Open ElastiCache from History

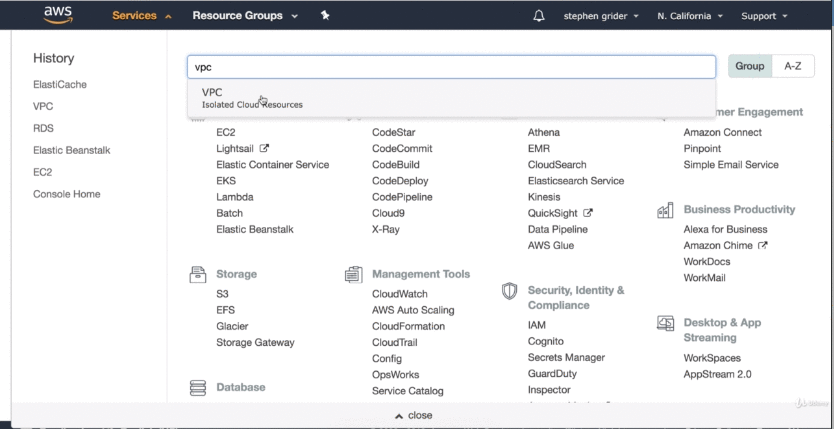pyautogui.click(x=60, y=85)
